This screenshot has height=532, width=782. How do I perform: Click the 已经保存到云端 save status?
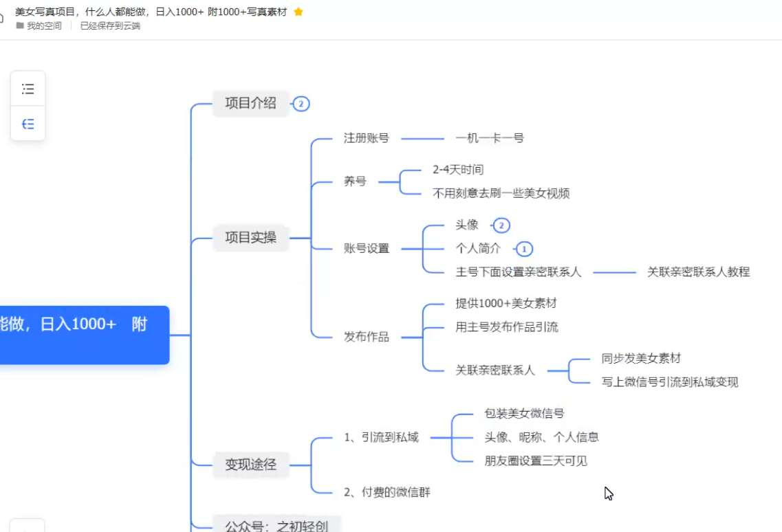[110, 26]
